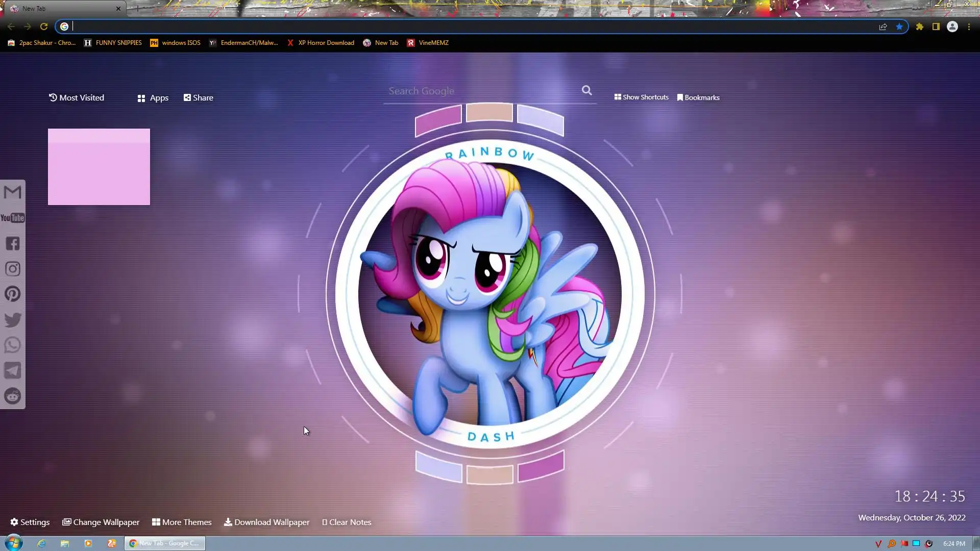Toggle Chrome side panel button
Viewport: 980px width, 551px height.
point(936,27)
